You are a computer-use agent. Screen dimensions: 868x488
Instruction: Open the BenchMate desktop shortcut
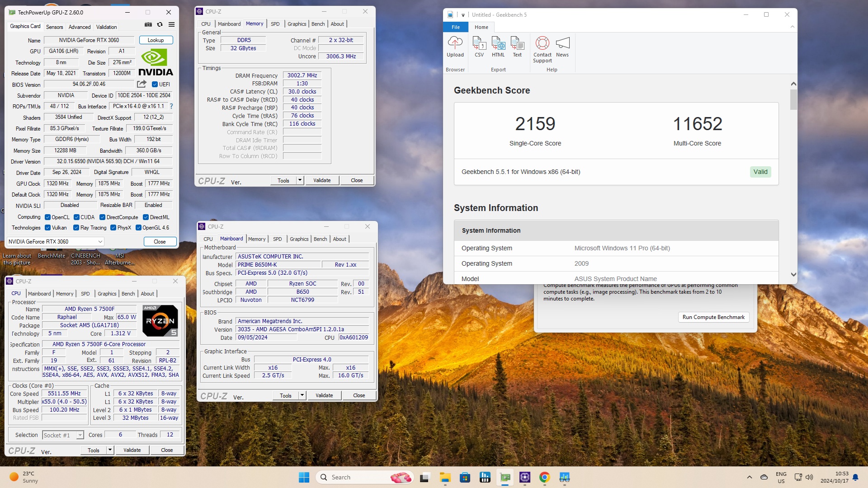click(x=51, y=255)
